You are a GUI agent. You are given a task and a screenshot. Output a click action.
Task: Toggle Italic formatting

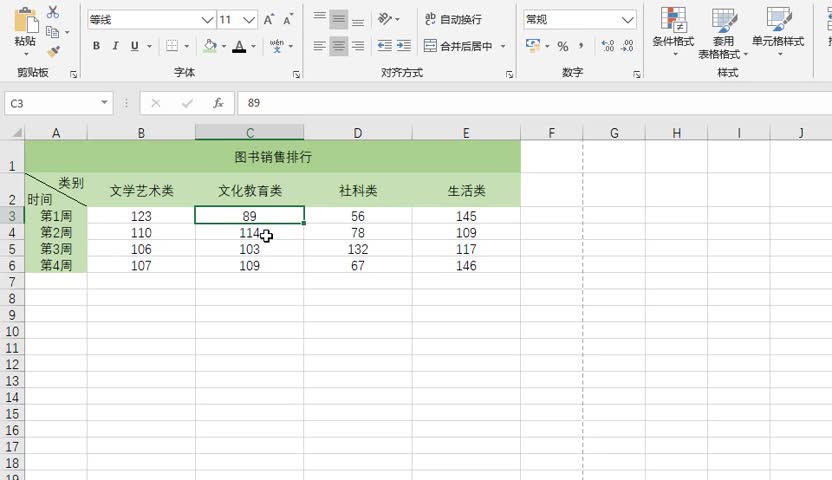point(116,46)
